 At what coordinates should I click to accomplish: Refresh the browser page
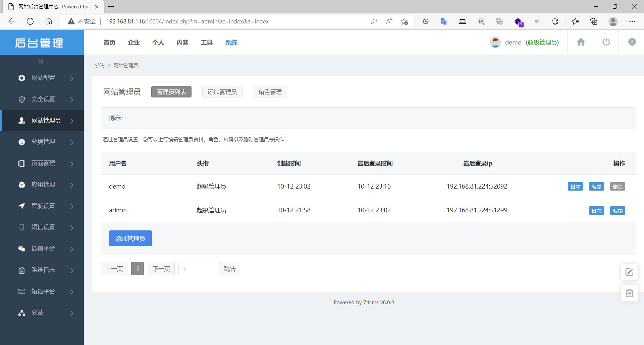(x=30, y=21)
